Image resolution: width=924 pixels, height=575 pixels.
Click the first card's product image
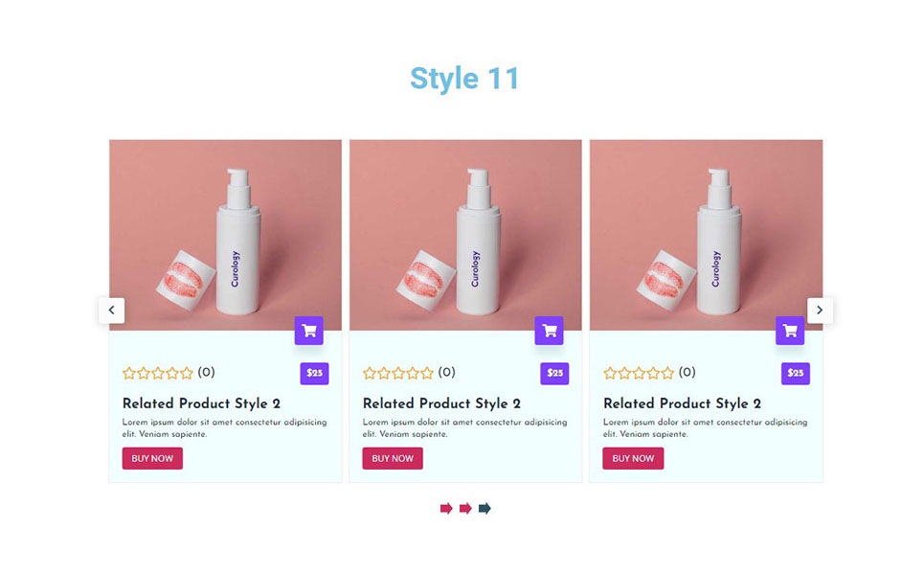coord(225,236)
